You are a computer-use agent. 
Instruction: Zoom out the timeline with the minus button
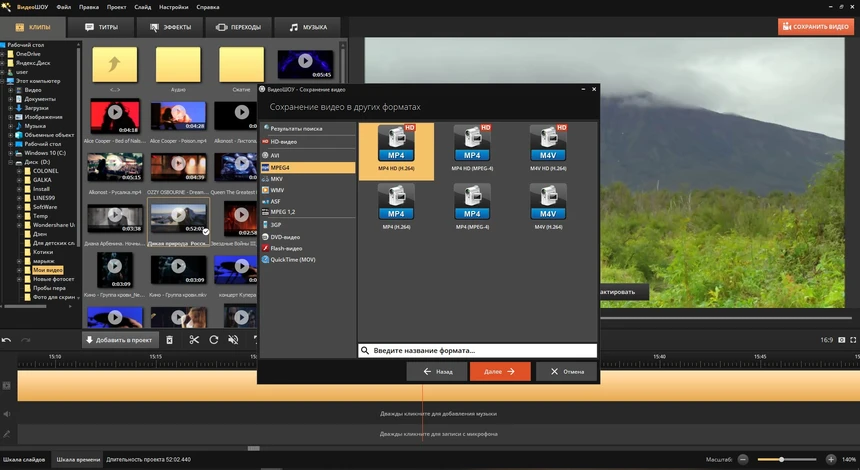pos(743,459)
